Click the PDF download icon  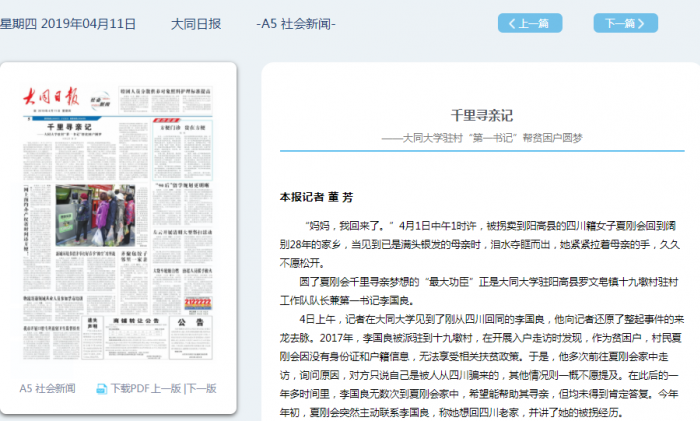point(102,389)
